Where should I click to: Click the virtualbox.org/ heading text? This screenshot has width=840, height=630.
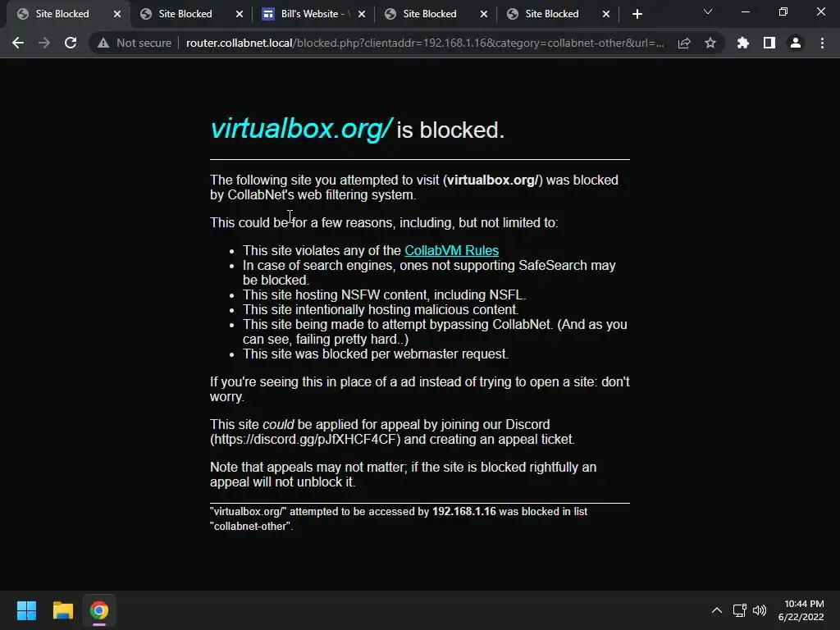tap(302, 129)
